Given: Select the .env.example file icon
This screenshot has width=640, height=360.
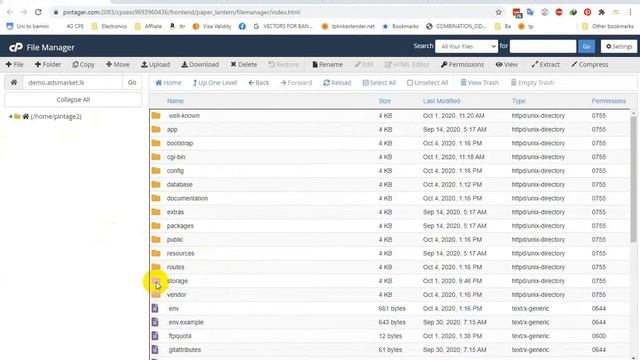Looking at the screenshot, I should click(x=155, y=322).
